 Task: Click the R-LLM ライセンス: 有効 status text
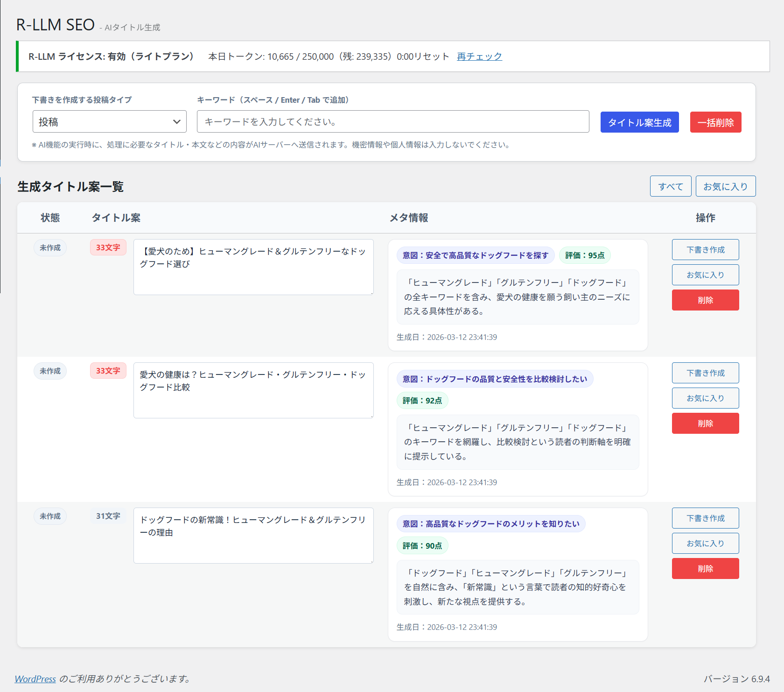(111, 56)
